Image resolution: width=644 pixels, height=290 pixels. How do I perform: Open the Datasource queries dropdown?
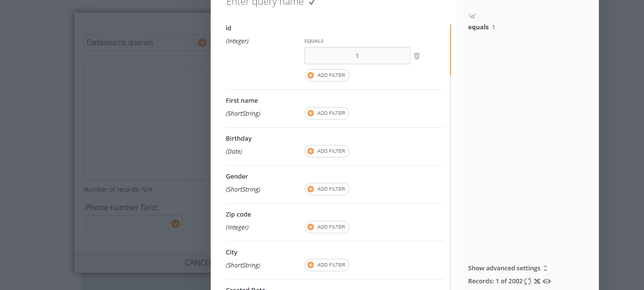147,43
